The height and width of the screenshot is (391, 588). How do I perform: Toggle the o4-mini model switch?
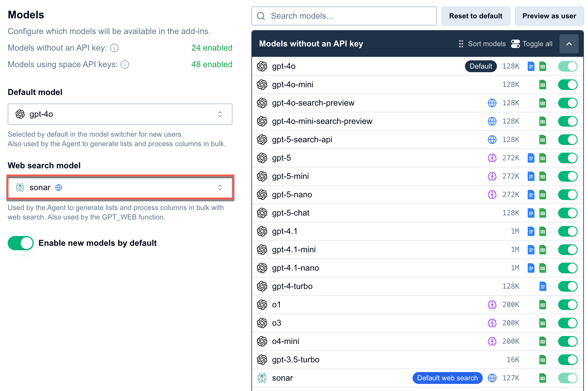567,341
